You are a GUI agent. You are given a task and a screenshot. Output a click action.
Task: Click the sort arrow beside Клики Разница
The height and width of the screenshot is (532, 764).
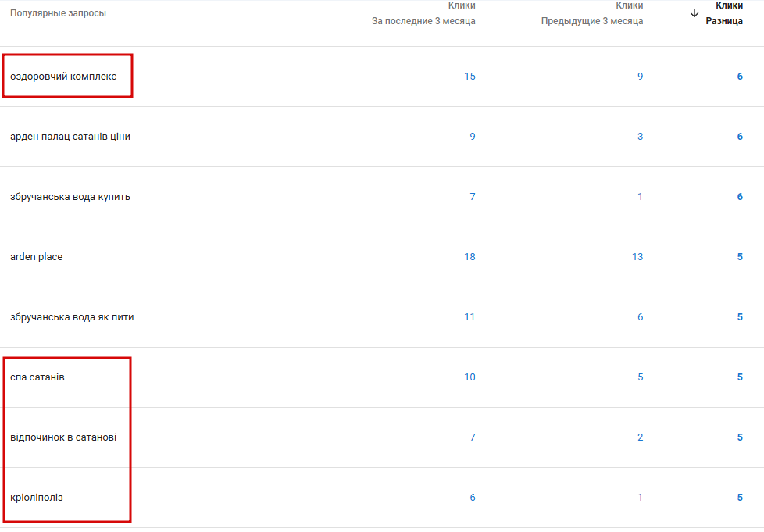(694, 13)
